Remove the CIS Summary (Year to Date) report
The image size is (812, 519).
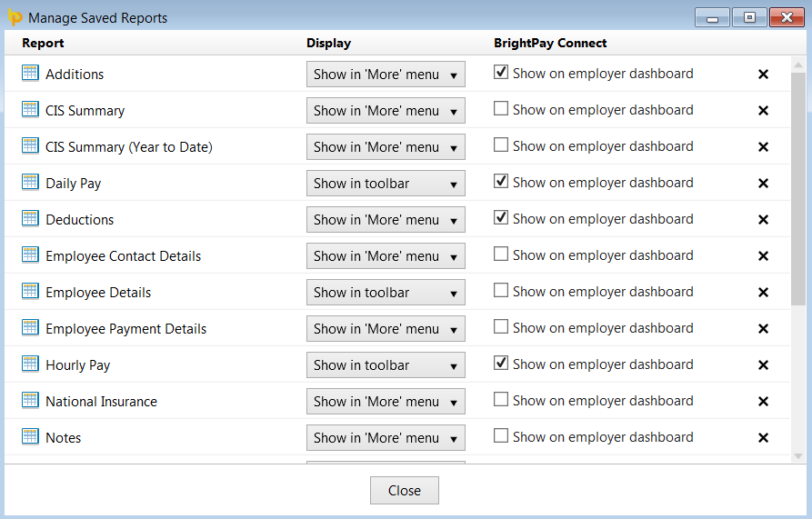[x=763, y=147]
